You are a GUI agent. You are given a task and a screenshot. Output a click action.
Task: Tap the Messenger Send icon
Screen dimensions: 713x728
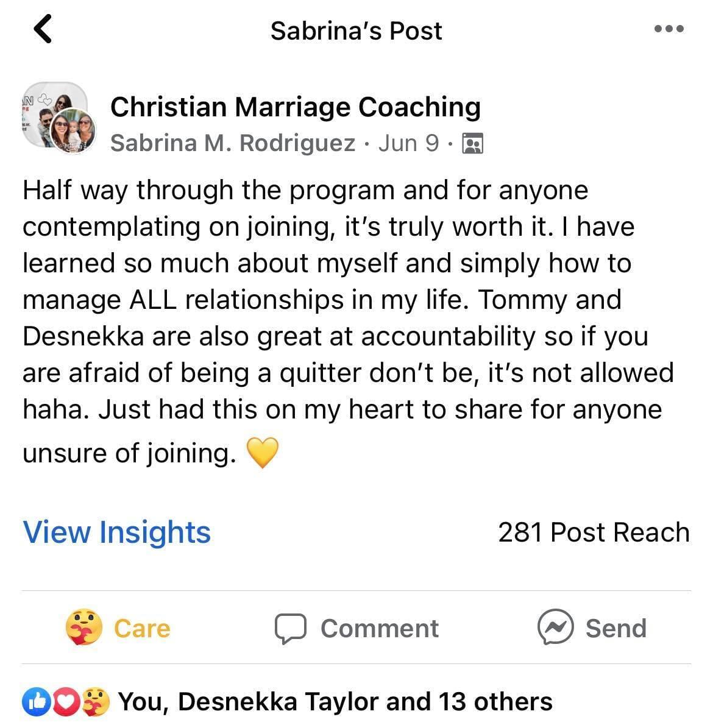[x=555, y=627]
